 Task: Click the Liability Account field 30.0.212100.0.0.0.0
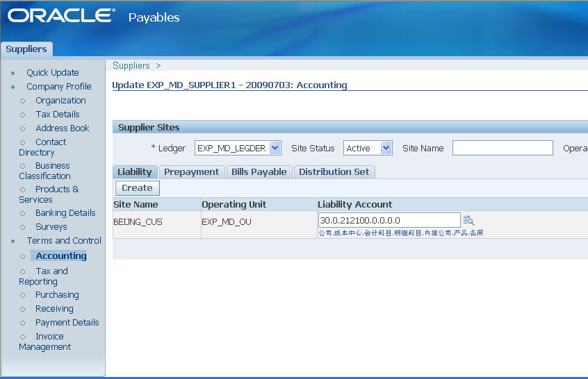click(x=389, y=220)
